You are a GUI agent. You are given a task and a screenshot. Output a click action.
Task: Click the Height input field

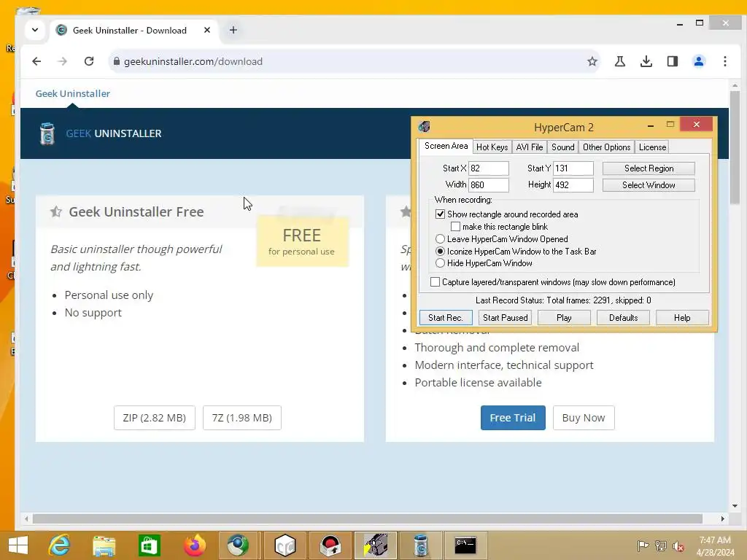(573, 184)
